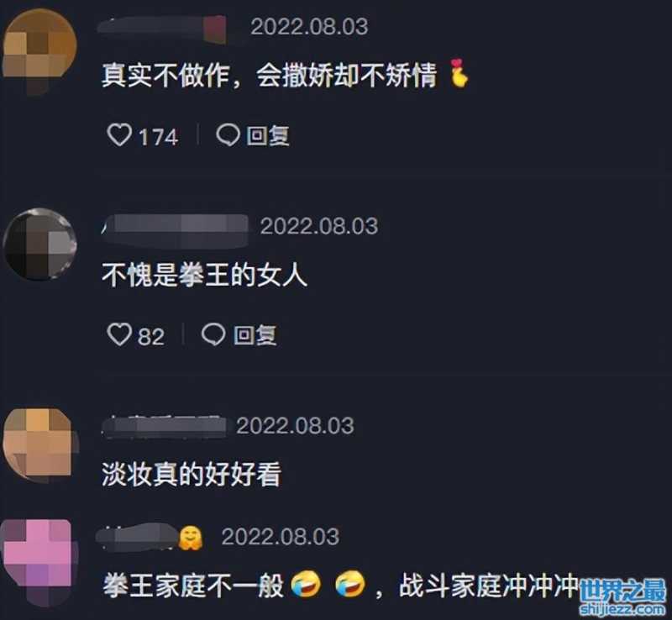Click the 世界之最 shijiezz.com watermark
The image size is (672, 620).
tap(622, 596)
